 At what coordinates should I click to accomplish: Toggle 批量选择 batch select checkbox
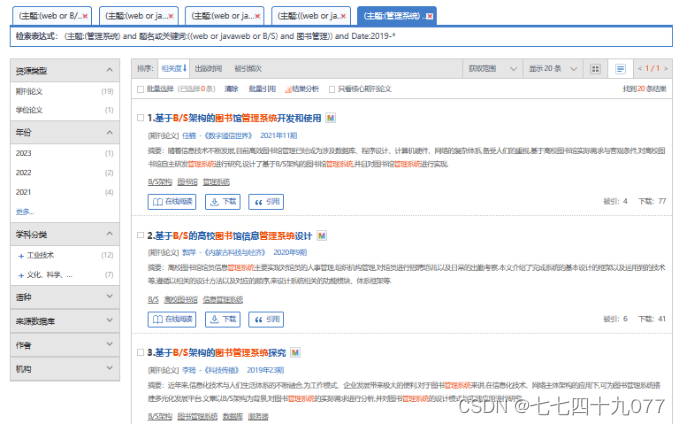(141, 89)
